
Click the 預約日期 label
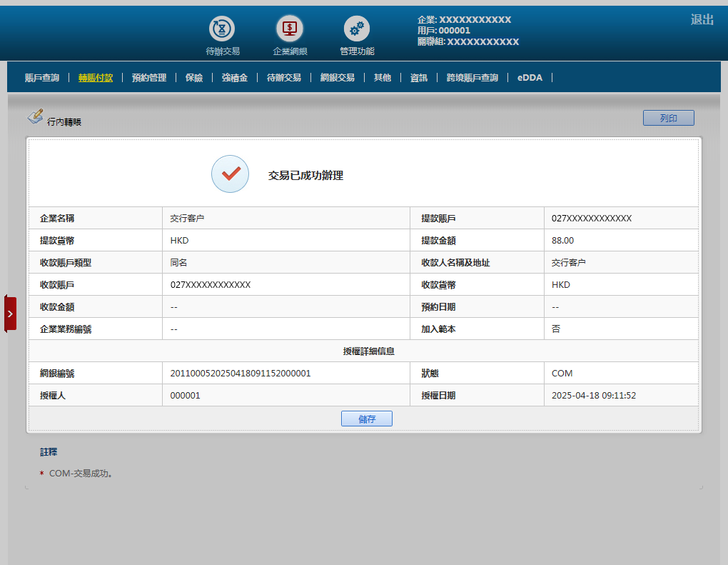pos(438,307)
